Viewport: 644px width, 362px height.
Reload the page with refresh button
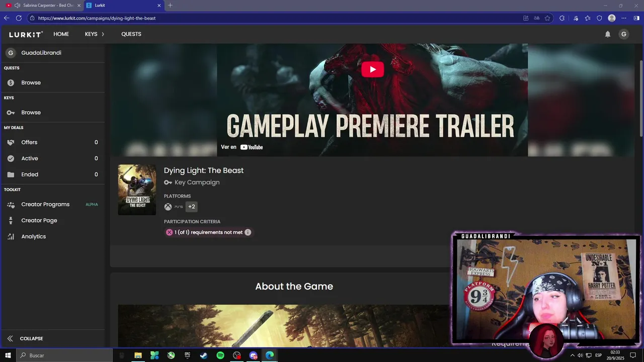19,18
